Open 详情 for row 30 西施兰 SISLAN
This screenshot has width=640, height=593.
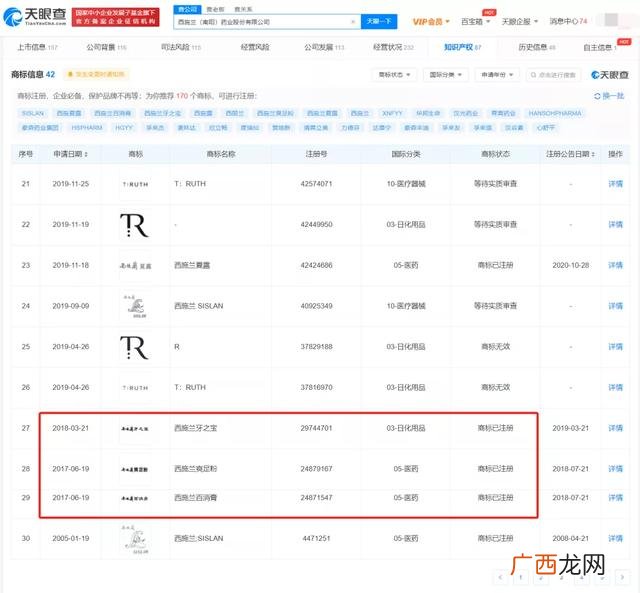point(615,539)
